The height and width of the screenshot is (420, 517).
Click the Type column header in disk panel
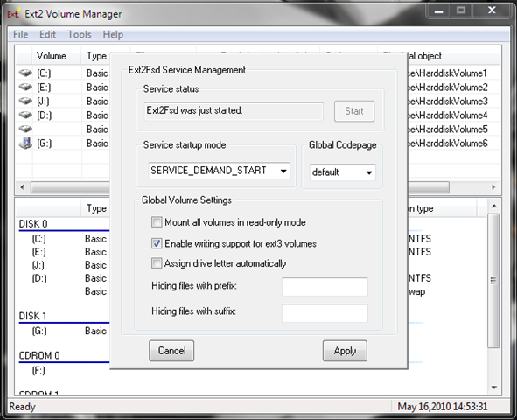96,208
